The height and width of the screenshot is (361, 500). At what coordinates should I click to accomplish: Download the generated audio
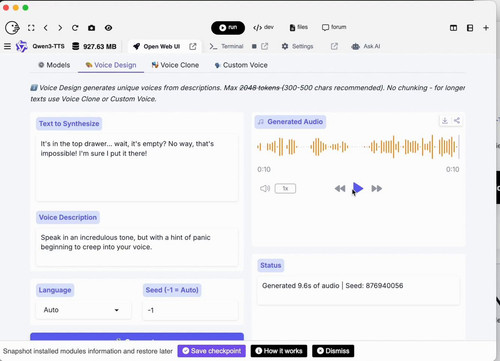coord(445,121)
